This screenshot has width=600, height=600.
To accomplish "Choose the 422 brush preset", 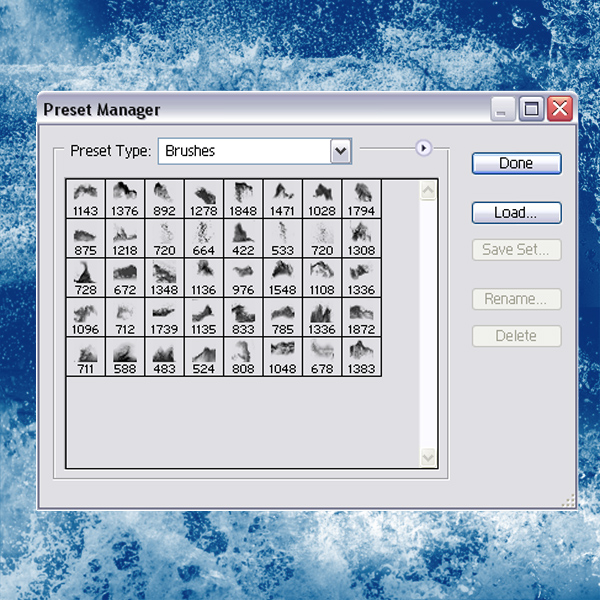I will pyautogui.click(x=243, y=238).
